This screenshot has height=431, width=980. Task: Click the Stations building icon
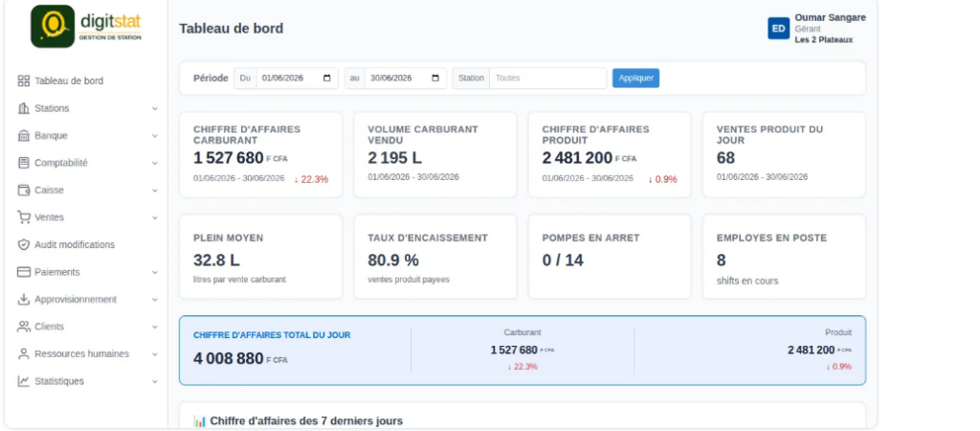coord(24,108)
